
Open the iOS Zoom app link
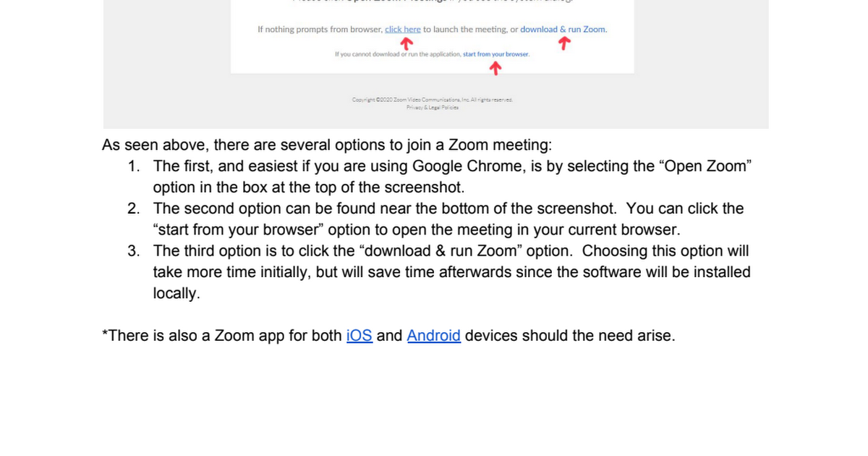pos(359,336)
